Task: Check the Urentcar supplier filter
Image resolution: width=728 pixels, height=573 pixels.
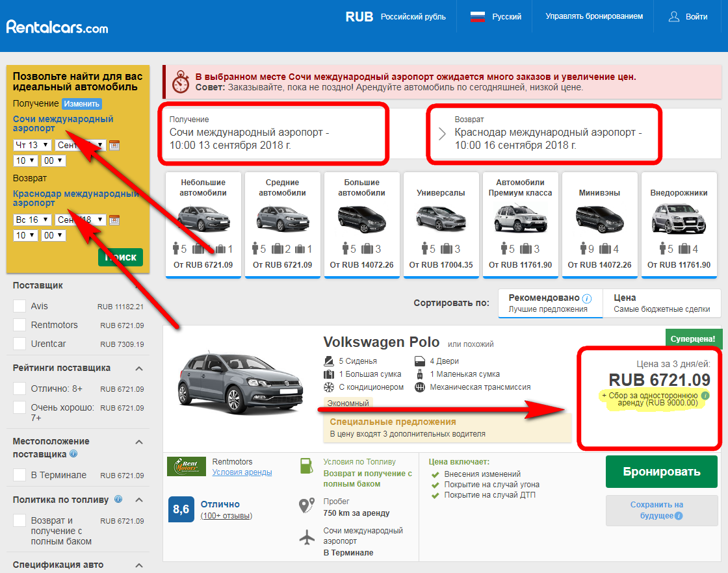Action: point(19,344)
